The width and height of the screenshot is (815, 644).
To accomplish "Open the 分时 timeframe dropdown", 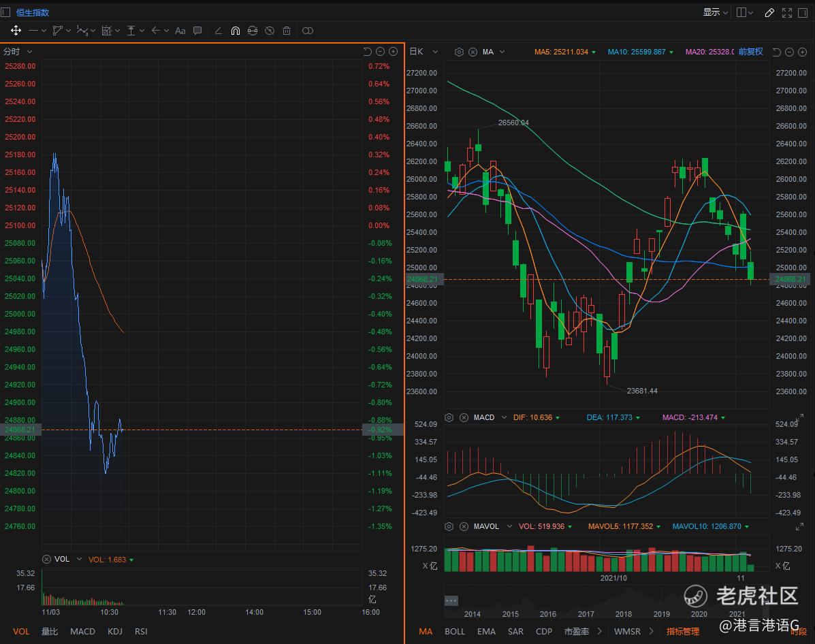I will [18, 52].
